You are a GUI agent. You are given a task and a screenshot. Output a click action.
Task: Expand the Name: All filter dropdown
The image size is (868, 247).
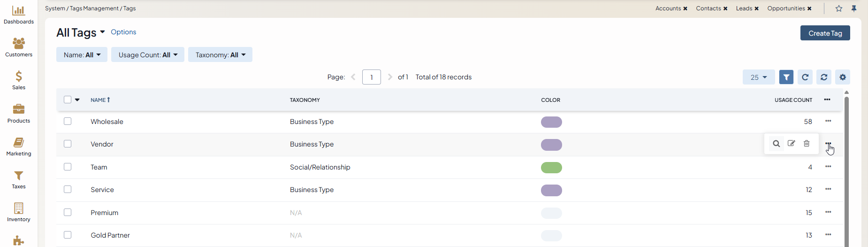click(82, 55)
